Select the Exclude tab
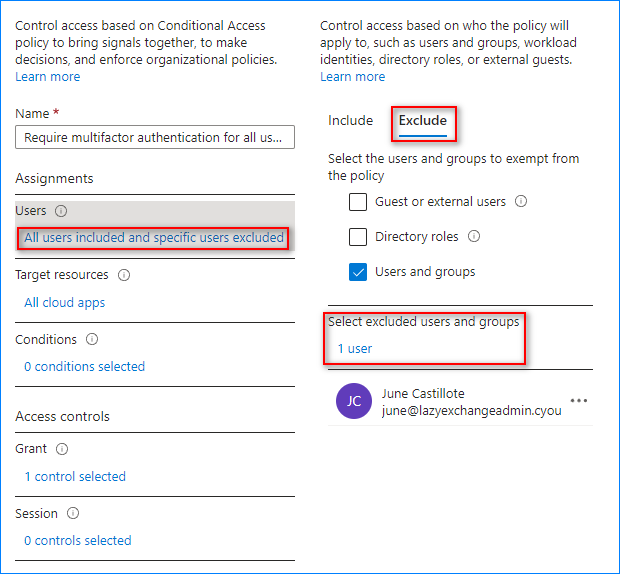The width and height of the screenshot is (620, 574). pyautogui.click(x=423, y=120)
